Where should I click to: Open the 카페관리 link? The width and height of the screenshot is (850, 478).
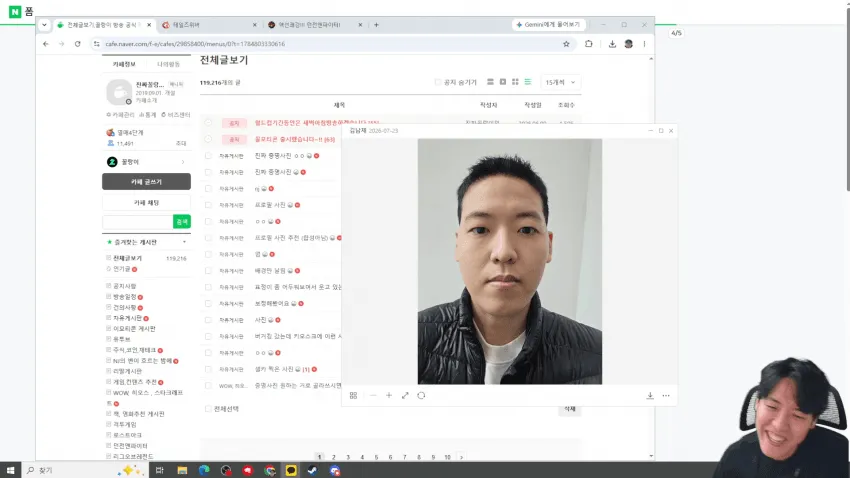(x=120, y=115)
